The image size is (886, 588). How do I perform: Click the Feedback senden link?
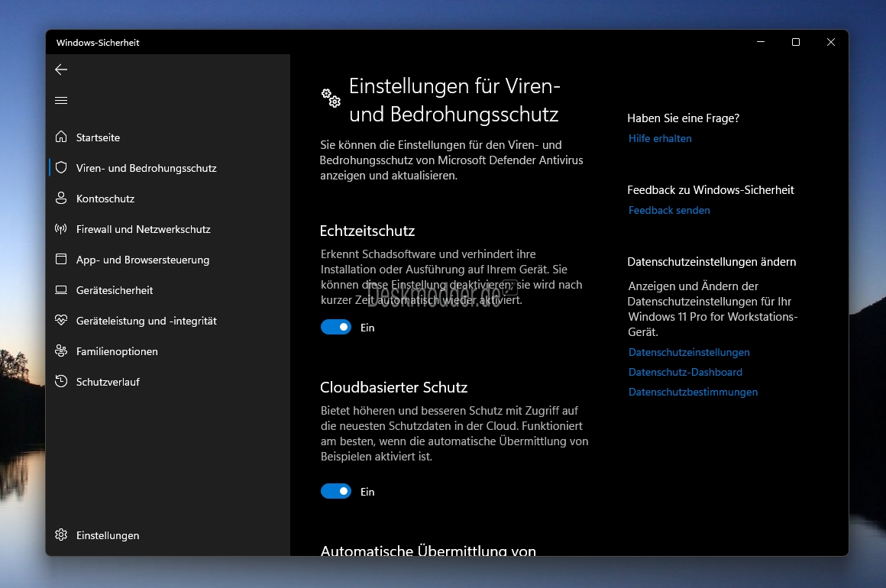pyautogui.click(x=669, y=210)
